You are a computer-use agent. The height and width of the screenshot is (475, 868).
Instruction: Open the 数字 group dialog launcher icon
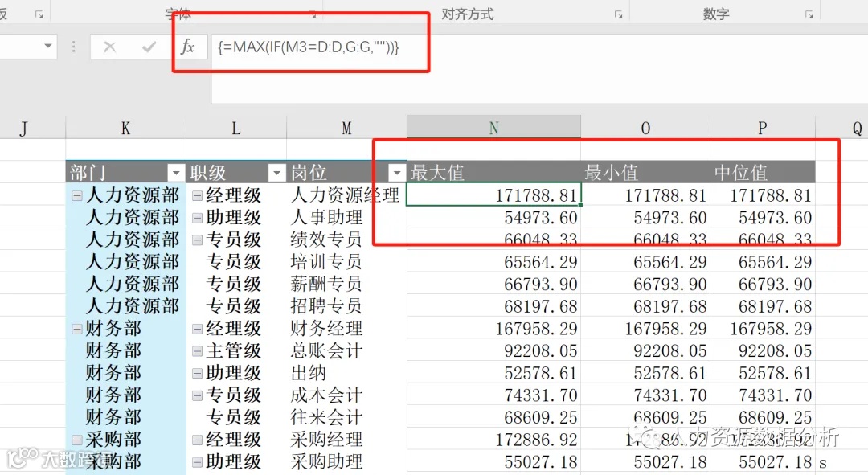point(809,14)
